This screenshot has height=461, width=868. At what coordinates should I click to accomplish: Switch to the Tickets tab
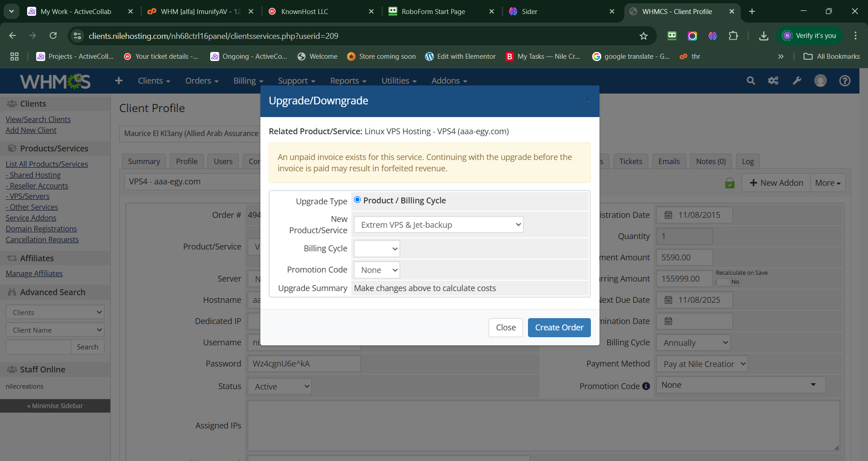631,161
